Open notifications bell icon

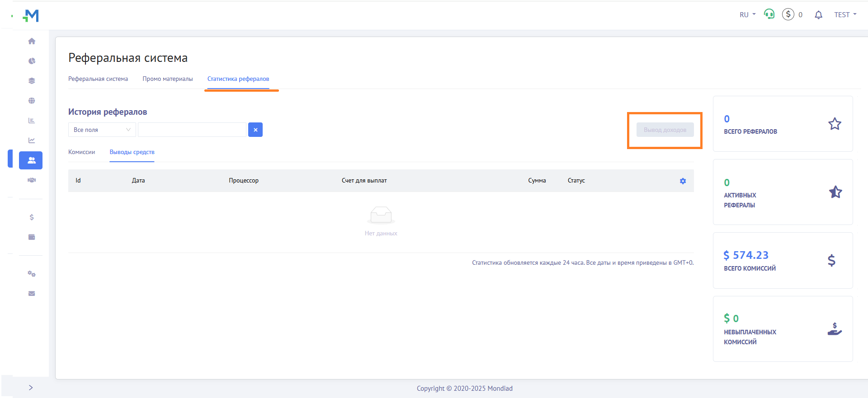tap(818, 15)
